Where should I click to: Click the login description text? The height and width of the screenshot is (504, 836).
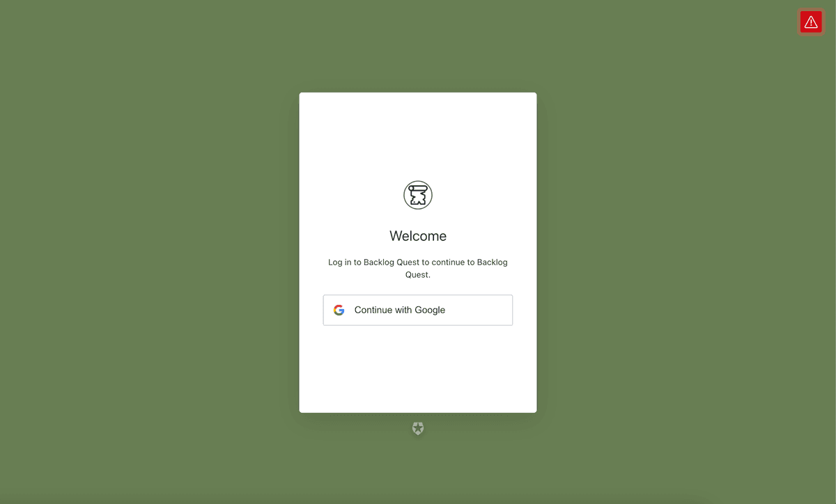point(417,268)
